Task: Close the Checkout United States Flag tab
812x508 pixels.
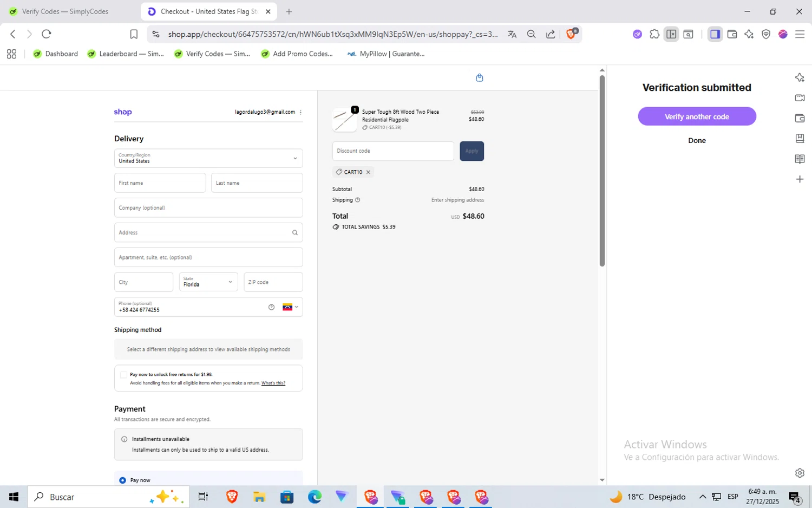Action: [268, 11]
